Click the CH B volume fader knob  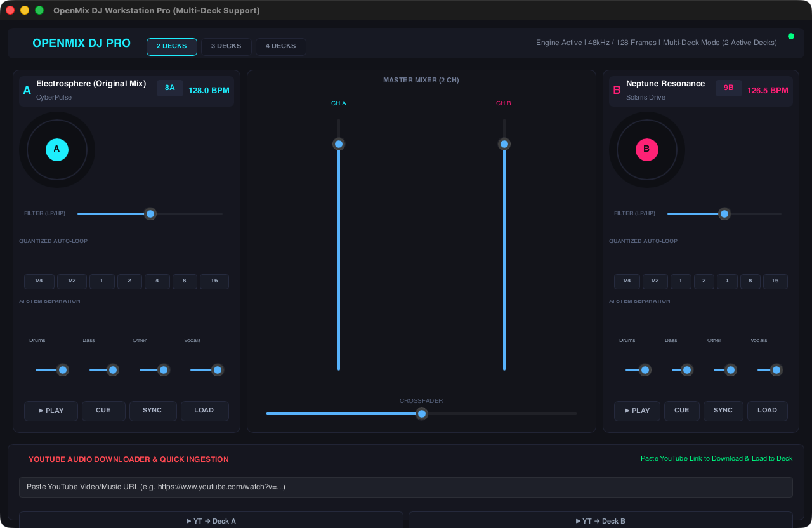pos(504,144)
